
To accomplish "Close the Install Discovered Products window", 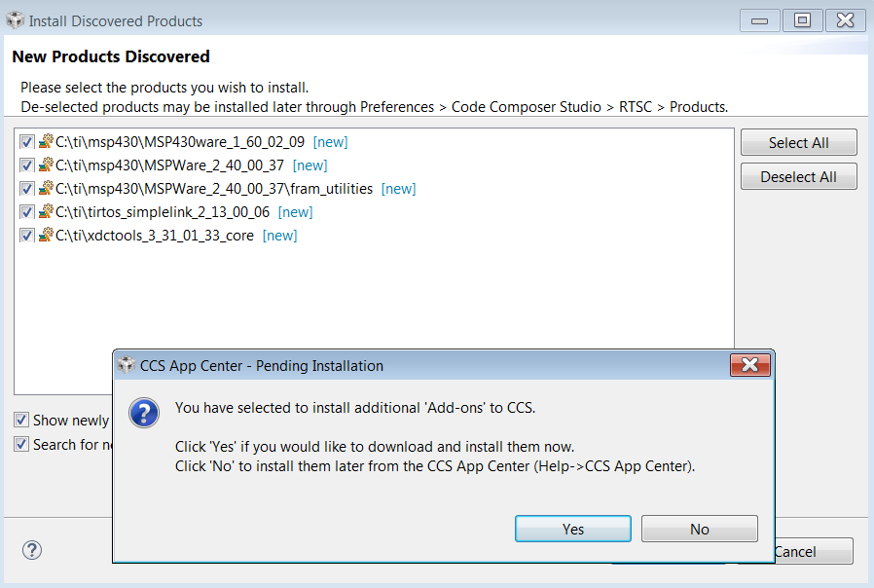I will (845, 20).
